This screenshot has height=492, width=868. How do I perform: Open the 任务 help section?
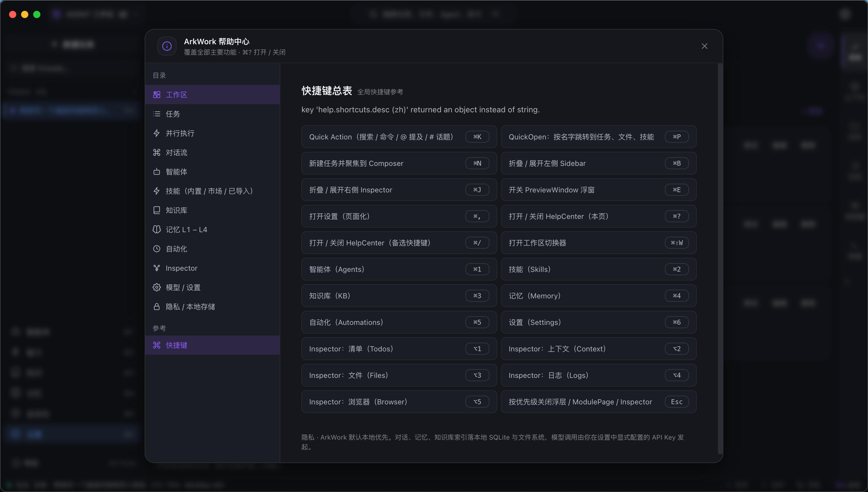click(212, 114)
